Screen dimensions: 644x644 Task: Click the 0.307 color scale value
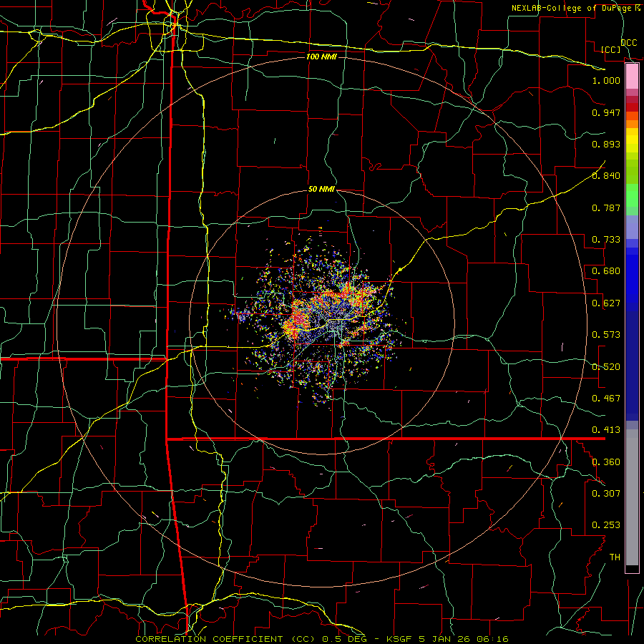(x=606, y=494)
